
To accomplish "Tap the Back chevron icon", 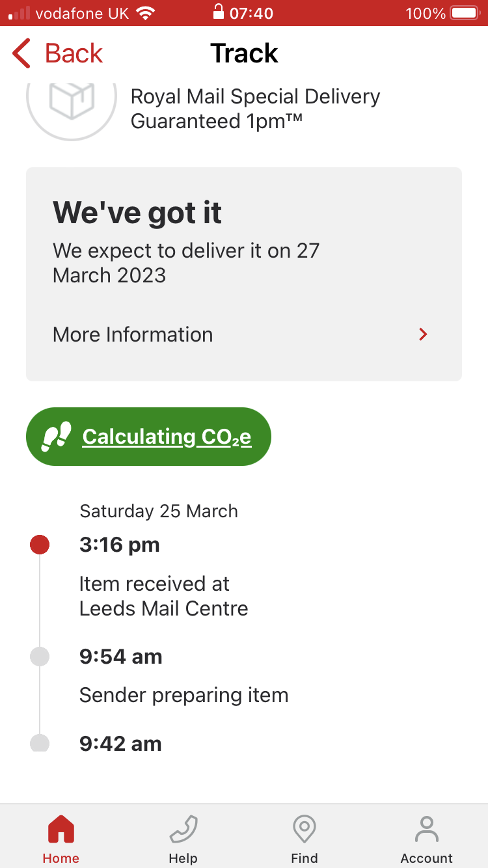I will coord(21,53).
